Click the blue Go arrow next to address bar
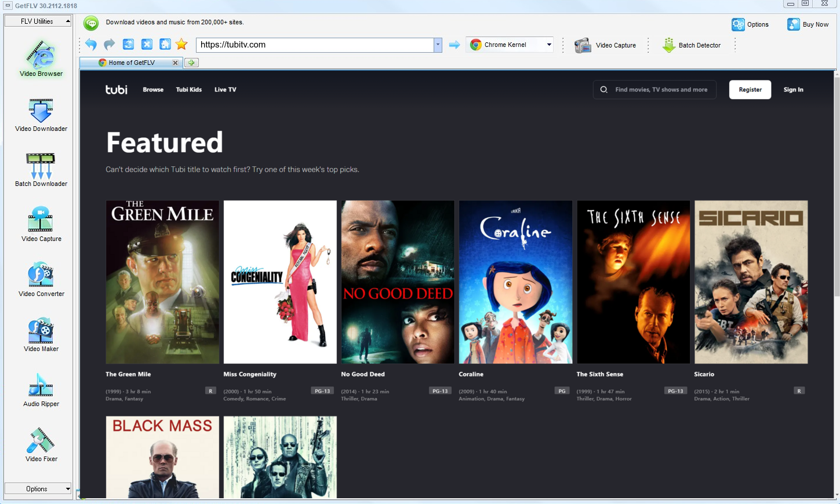840x504 pixels. [x=454, y=45]
